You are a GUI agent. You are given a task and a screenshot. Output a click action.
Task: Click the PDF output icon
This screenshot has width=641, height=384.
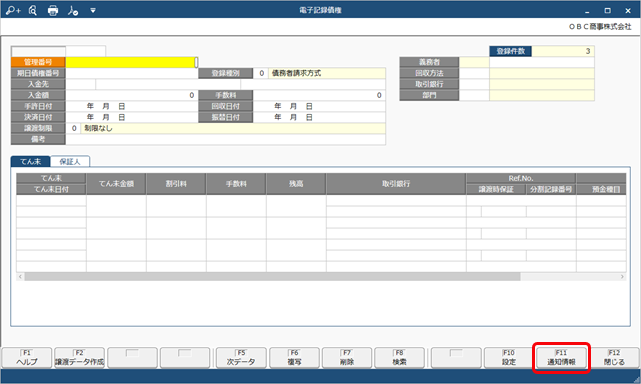coord(73,10)
